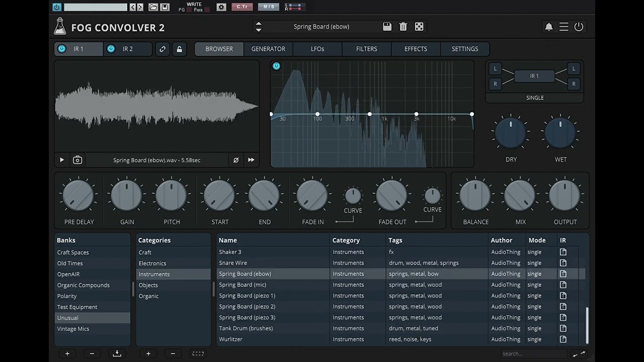This screenshot has height=362, width=644.
Task: Switch to the FILTERS tab
Action: click(367, 49)
